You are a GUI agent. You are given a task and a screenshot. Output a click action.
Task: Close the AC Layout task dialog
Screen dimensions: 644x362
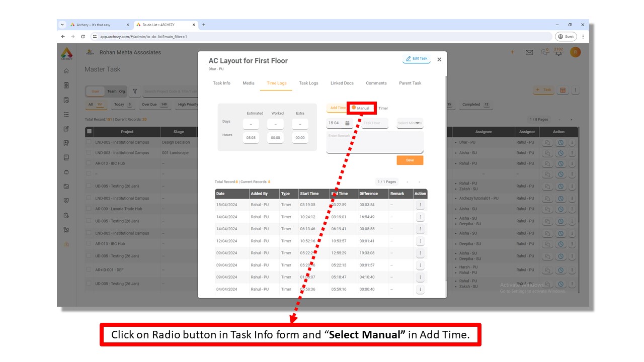(439, 59)
